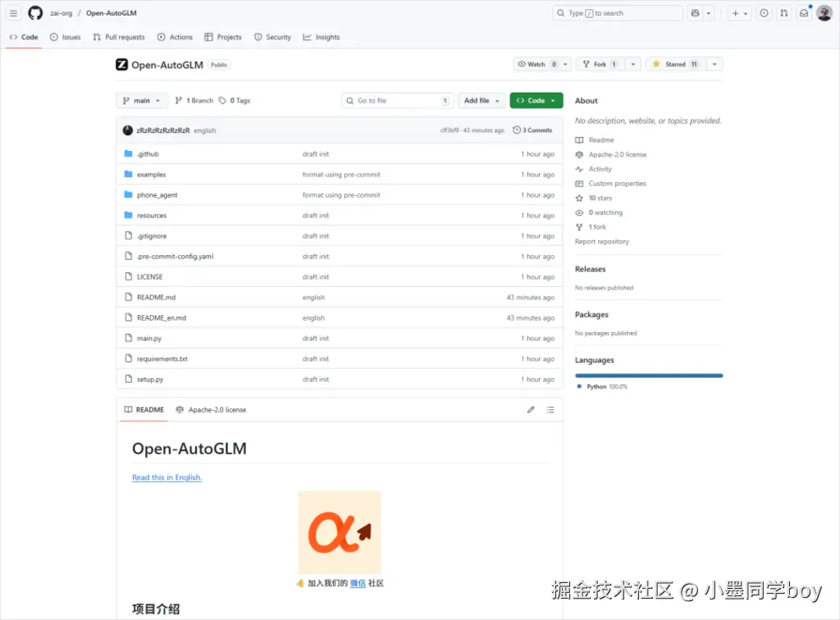Toggle the Starred button

click(x=676, y=64)
